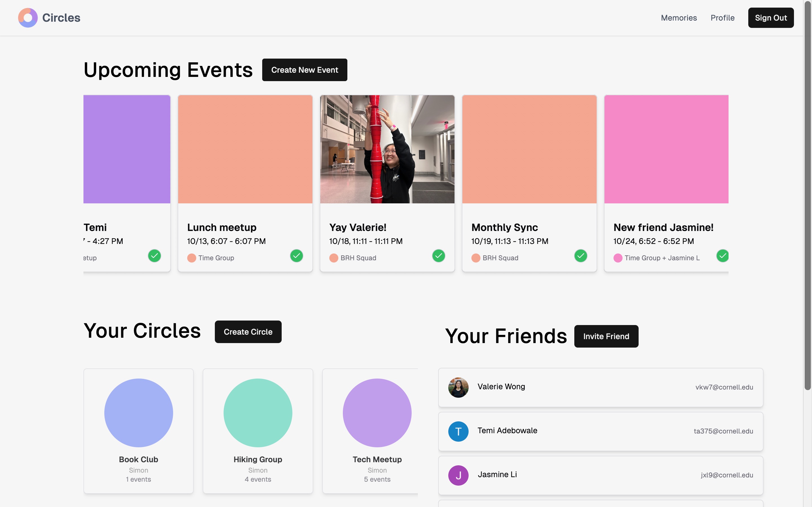Click Temi Adebowale's blue T avatar
The height and width of the screenshot is (507, 812).
(x=458, y=431)
